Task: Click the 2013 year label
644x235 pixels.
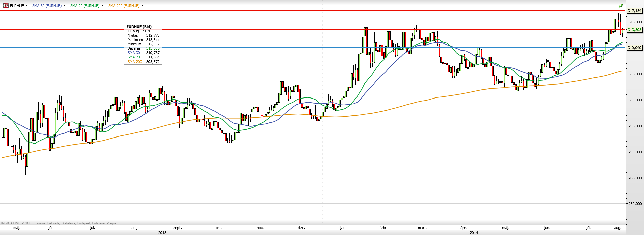Action: pyautogui.click(x=162, y=232)
